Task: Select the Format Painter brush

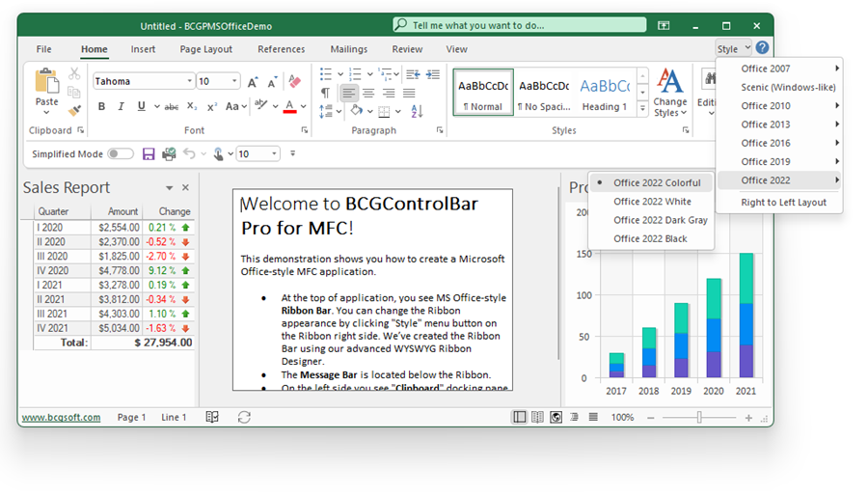Action: [74, 110]
